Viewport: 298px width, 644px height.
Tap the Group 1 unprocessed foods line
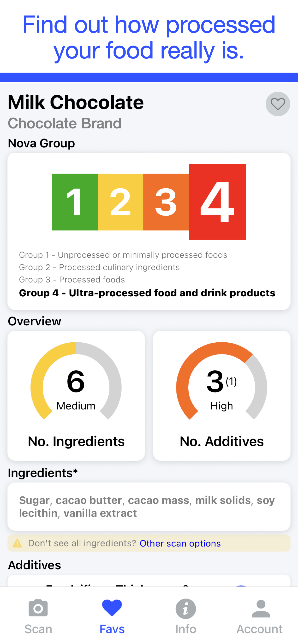123,255
